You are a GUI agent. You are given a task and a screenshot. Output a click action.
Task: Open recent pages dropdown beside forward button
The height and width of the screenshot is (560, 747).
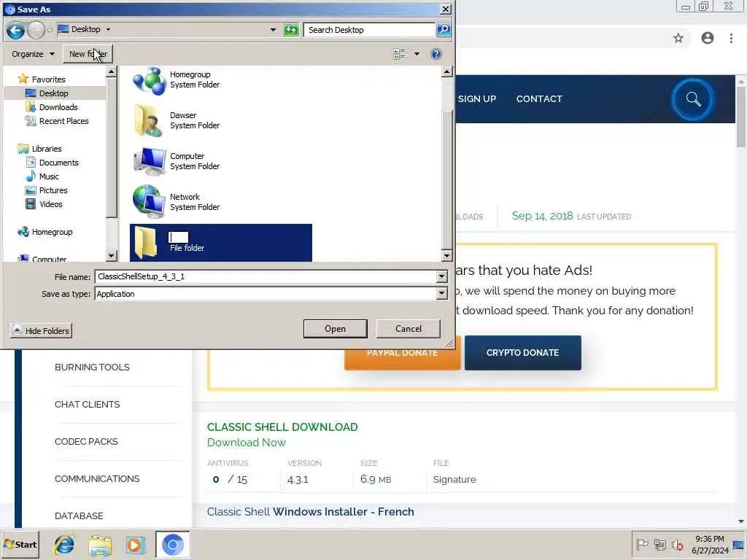click(x=50, y=31)
